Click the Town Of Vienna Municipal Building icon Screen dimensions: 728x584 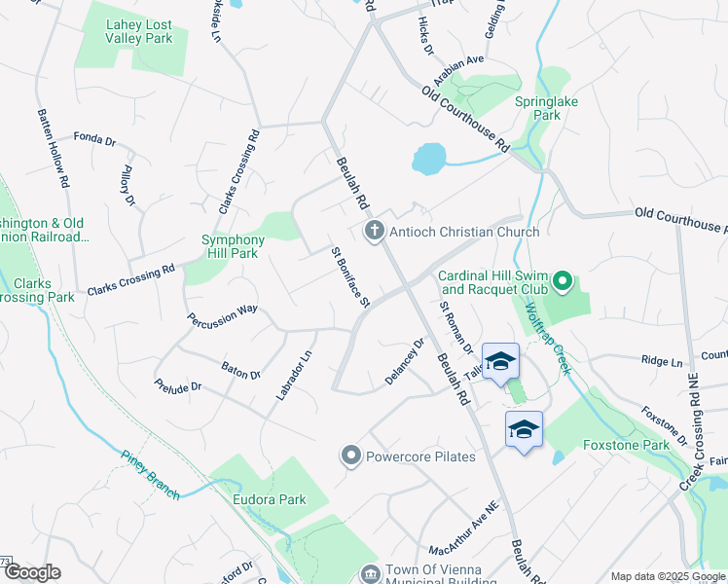coord(370,574)
